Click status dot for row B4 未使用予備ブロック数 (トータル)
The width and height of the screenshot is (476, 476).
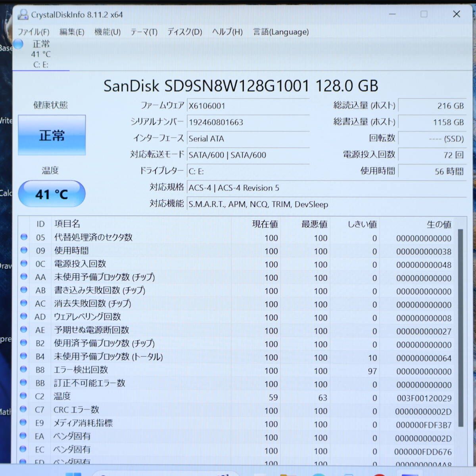(x=24, y=356)
